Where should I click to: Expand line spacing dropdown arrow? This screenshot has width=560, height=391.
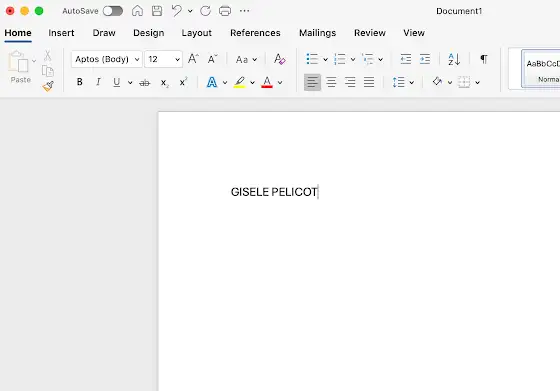pyautogui.click(x=411, y=83)
